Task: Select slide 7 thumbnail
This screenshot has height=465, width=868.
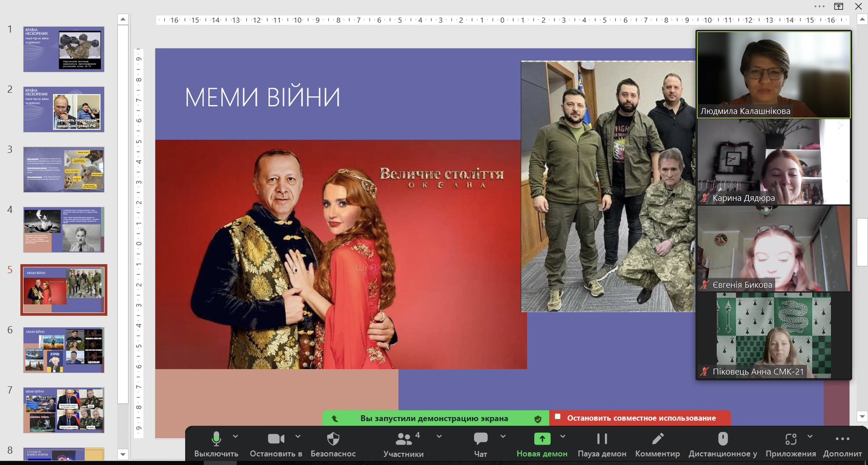Action: (x=63, y=410)
